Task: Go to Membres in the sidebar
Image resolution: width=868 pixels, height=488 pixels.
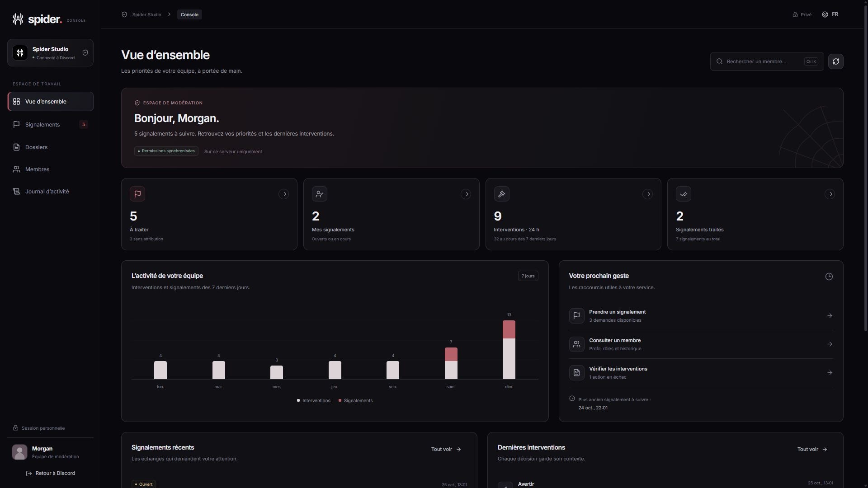Action: (x=51, y=169)
